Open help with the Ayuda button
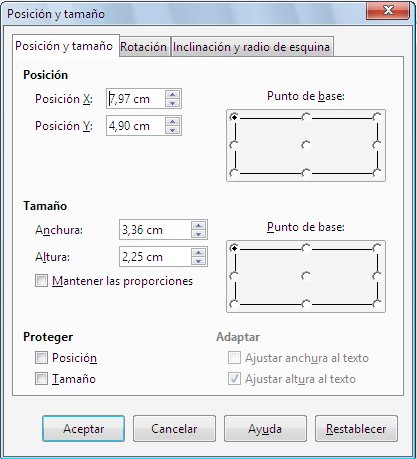This screenshot has width=417, height=459. 265,428
